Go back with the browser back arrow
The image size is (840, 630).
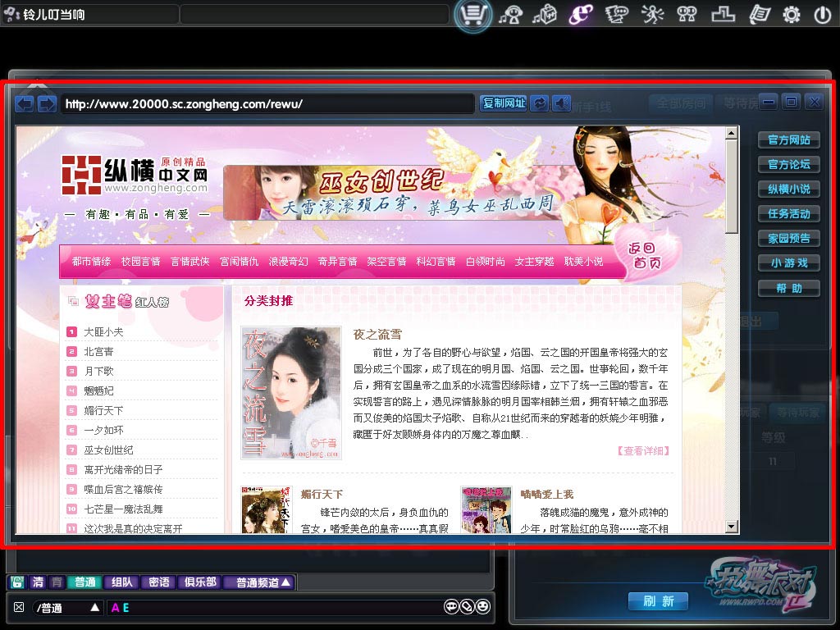pos(25,103)
